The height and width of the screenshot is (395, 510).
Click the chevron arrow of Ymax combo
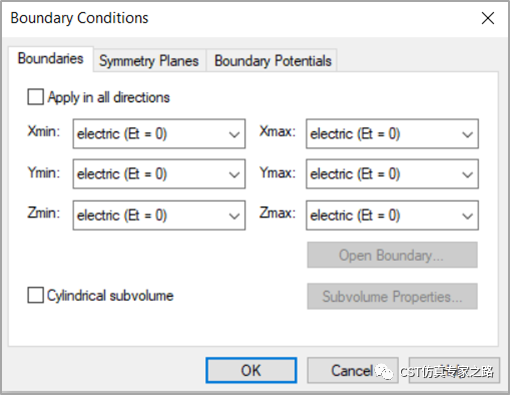pos(468,175)
